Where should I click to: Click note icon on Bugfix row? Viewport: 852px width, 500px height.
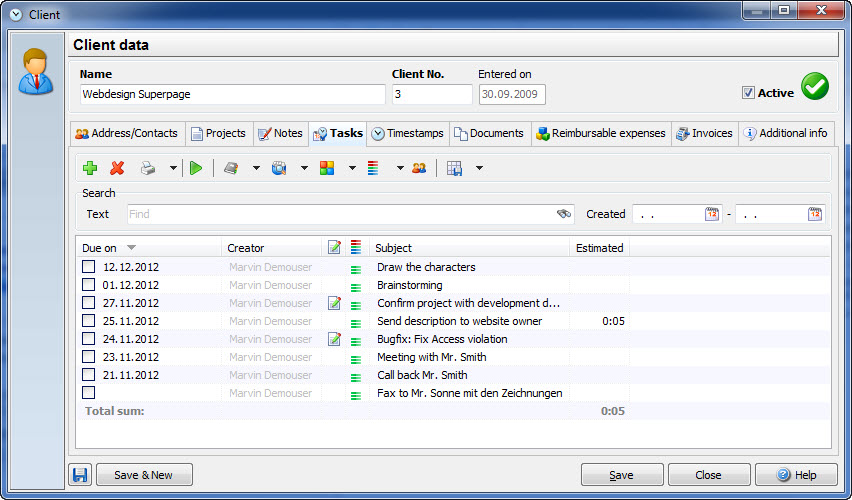[x=334, y=339]
